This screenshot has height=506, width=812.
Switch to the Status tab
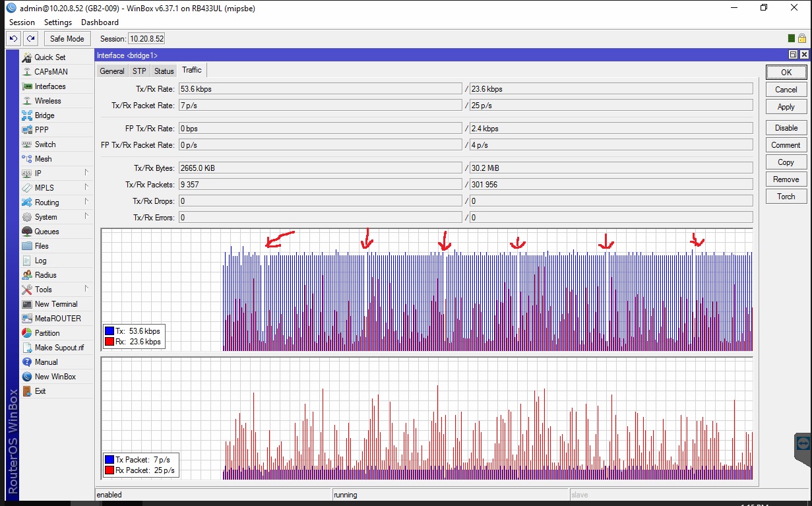164,71
